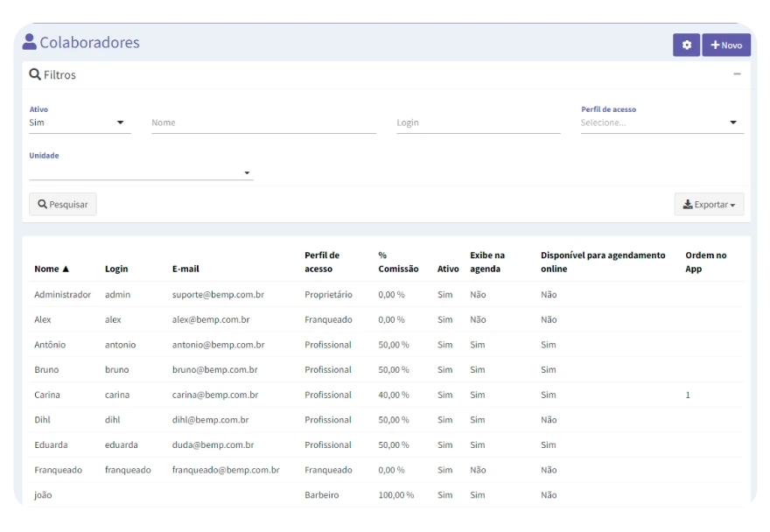Click the magnifier icon beside Filtros
Screen dimensions: 770x532
pyautogui.click(x=35, y=74)
